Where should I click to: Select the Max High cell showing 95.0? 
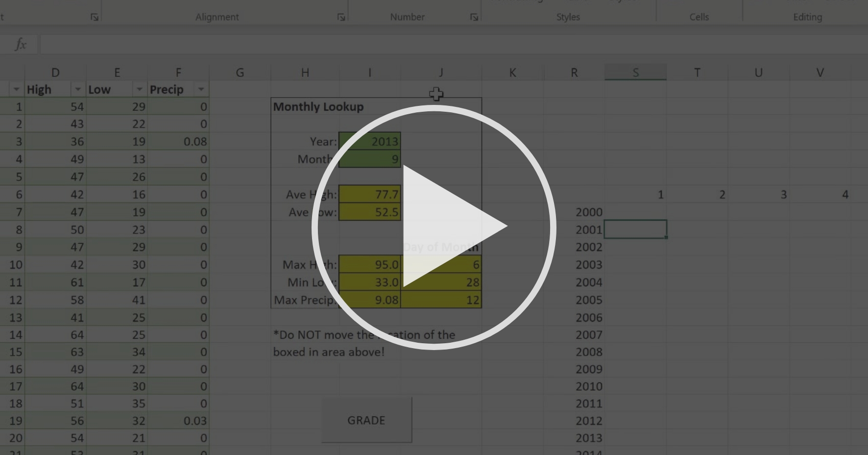(x=369, y=265)
